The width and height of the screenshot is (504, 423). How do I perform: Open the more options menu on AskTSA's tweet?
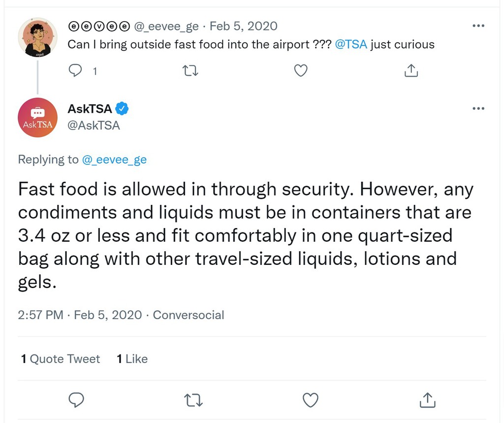[x=478, y=108]
